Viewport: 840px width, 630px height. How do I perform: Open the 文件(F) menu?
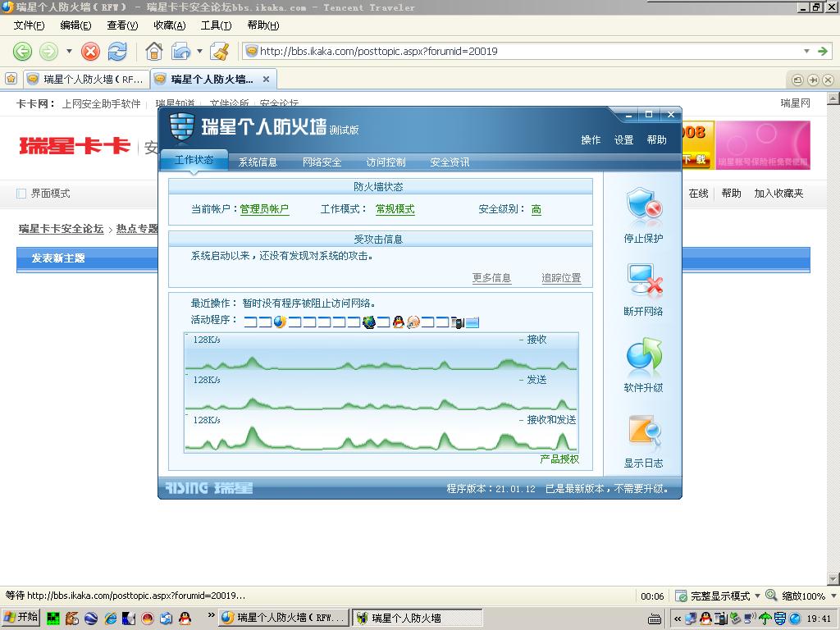click(29, 25)
